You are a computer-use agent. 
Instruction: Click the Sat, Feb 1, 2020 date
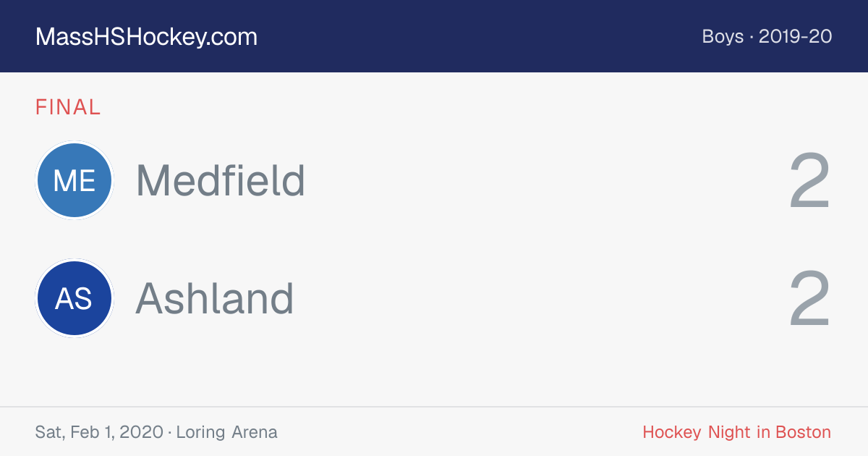(x=99, y=433)
